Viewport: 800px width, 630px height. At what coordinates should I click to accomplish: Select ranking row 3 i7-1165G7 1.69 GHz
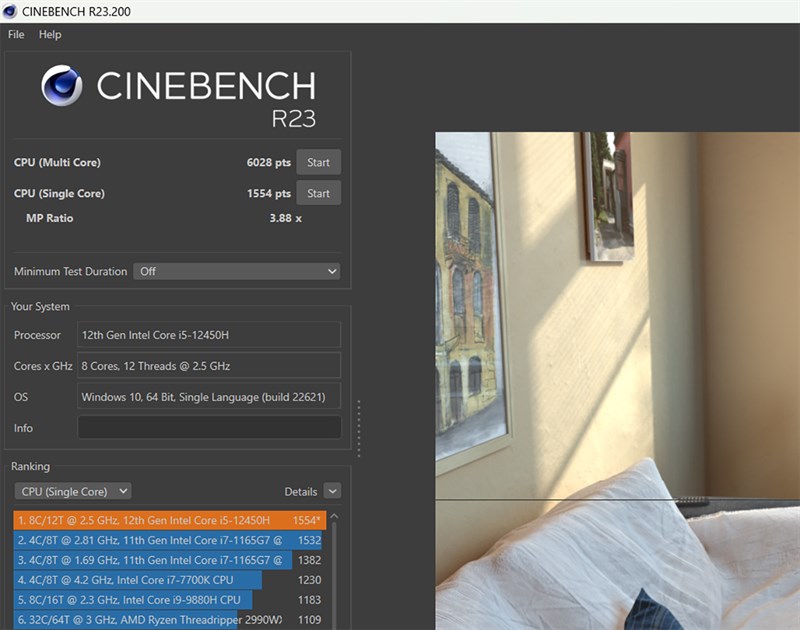tap(169, 560)
